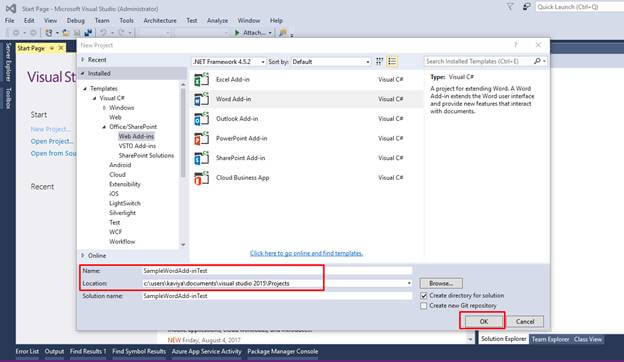Select the PowerPoint Add-in template icon
Screen dimensions: 624x362
[x=201, y=138]
